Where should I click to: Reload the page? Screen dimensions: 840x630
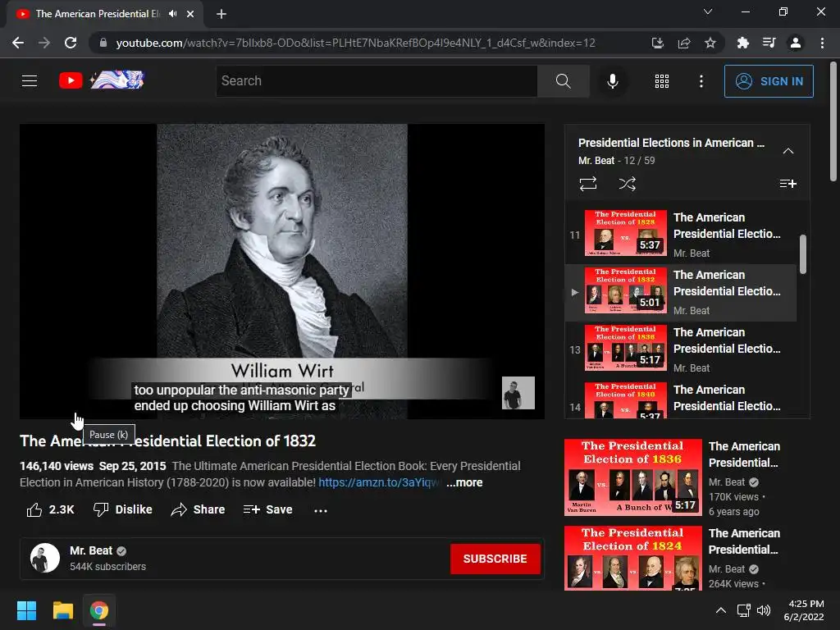[x=71, y=43]
